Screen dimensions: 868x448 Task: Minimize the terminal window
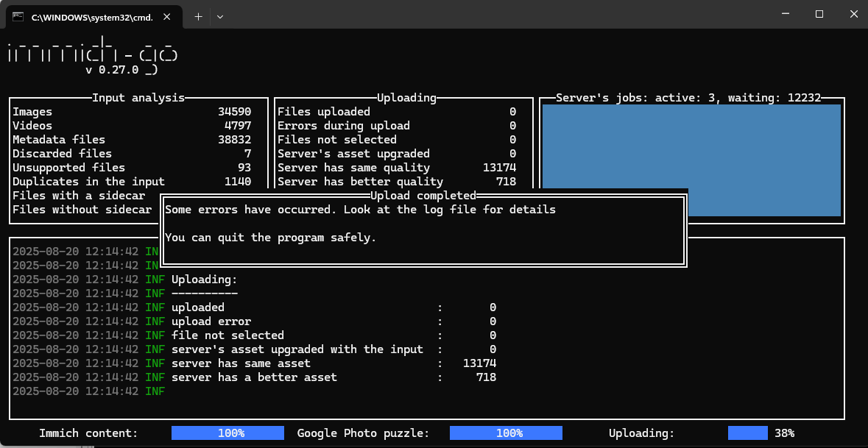786,14
